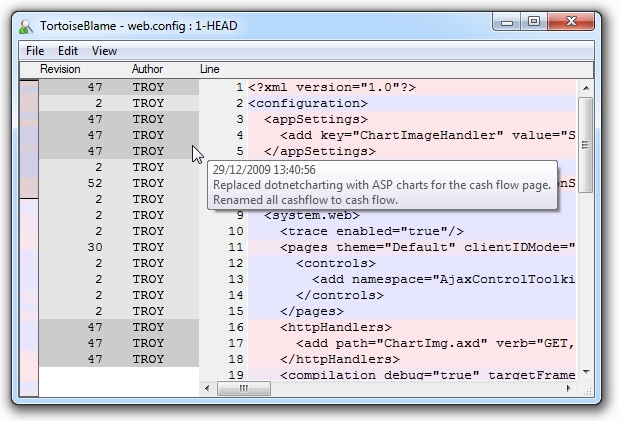The height and width of the screenshot is (421, 620).
Task: Click the trace enabled="true" line
Action: point(372,231)
